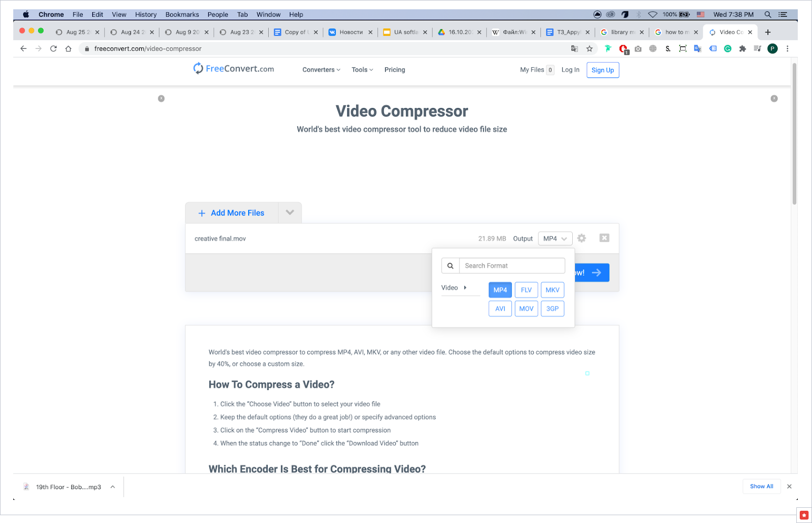Expand Add More Files source chevron
This screenshot has width=812, height=523.
[290, 212]
